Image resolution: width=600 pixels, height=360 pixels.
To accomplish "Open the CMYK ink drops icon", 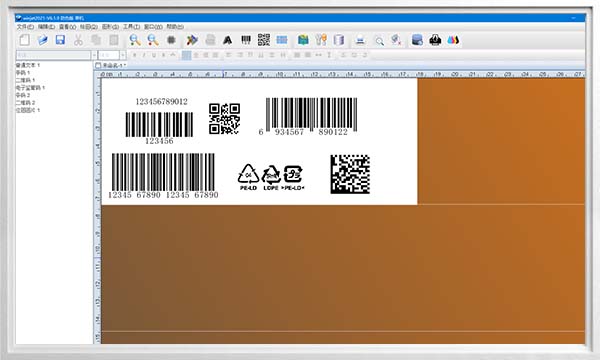I will (x=453, y=40).
